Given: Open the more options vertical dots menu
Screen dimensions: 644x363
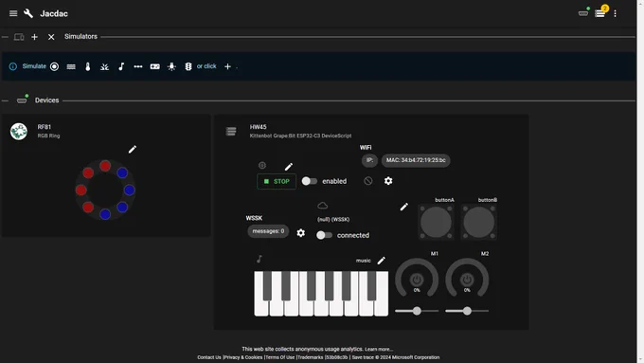Looking at the screenshot, I should (615, 13).
